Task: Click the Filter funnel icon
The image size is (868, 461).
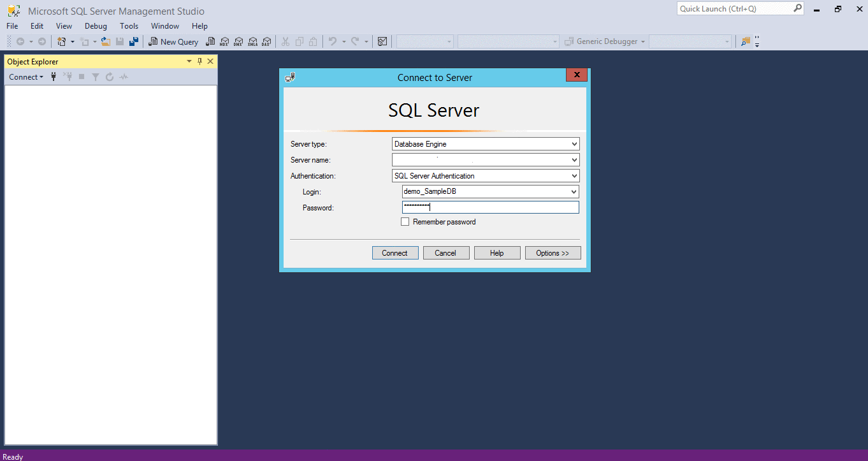Action: 96,77
